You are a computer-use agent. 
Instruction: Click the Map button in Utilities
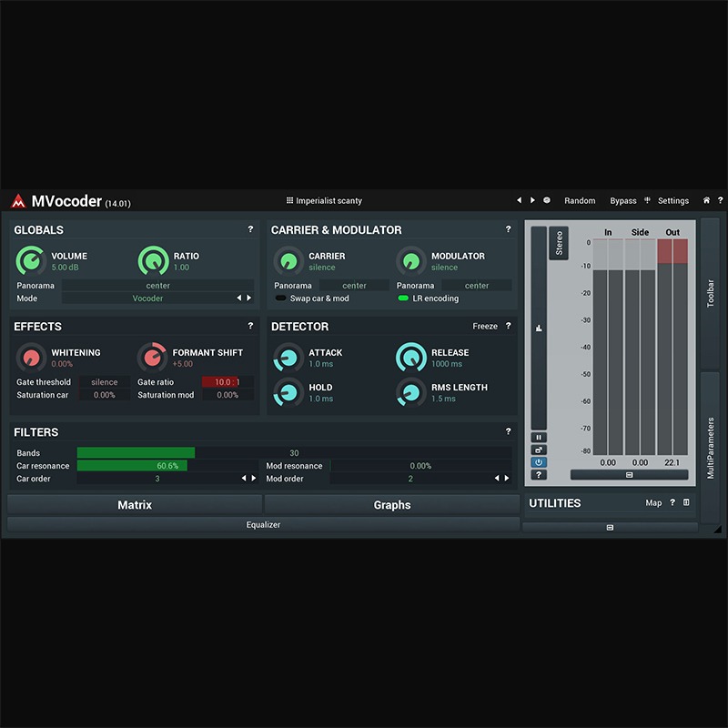click(x=653, y=503)
